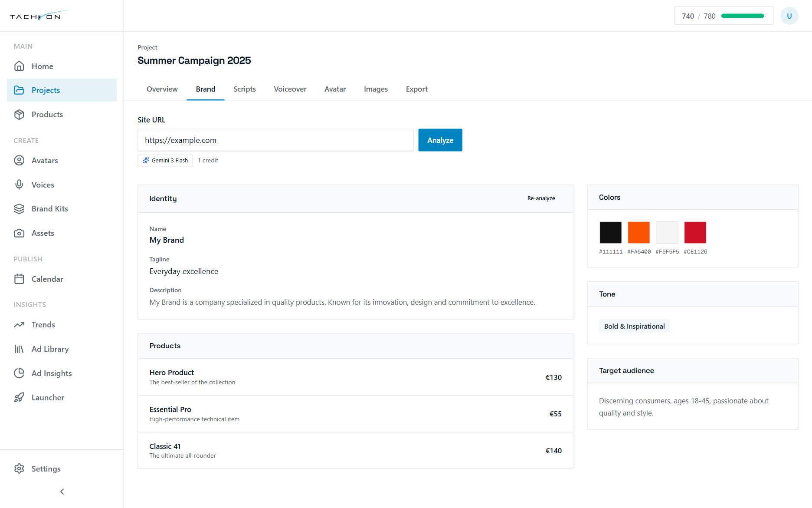Click the Tachyon logo
Viewport: 812px width, 508px height.
click(x=38, y=16)
